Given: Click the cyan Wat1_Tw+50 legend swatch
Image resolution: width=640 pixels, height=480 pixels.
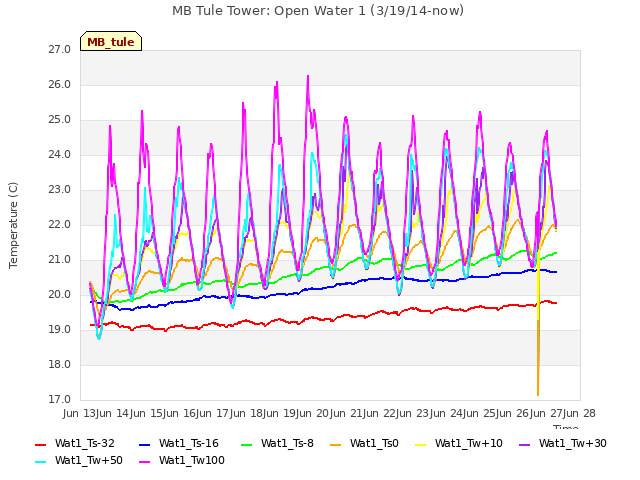Looking at the screenshot, I should click(x=40, y=462).
